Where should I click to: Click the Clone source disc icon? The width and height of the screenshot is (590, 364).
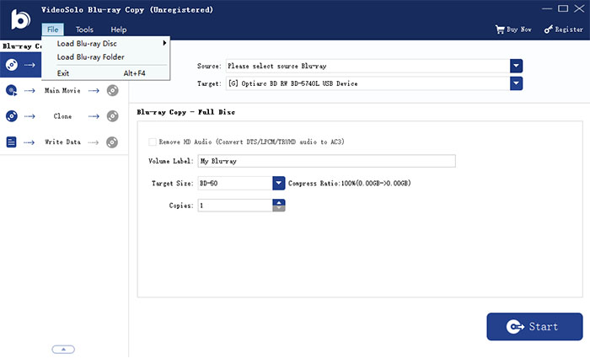coord(12,115)
